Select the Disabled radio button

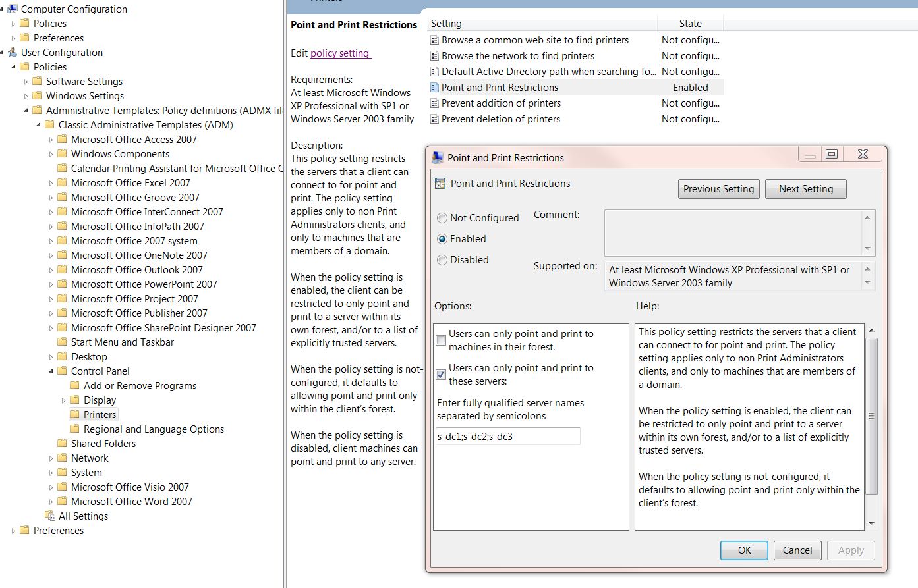point(442,260)
